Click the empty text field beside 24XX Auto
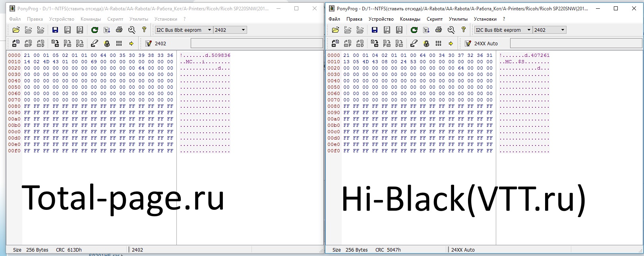This screenshot has width=644, height=256. (x=575, y=43)
